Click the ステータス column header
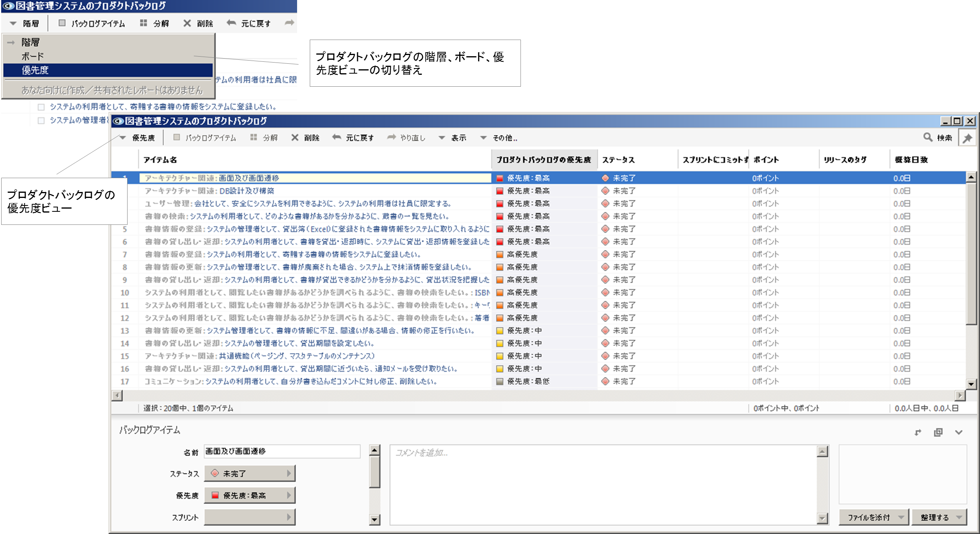 coord(638,160)
